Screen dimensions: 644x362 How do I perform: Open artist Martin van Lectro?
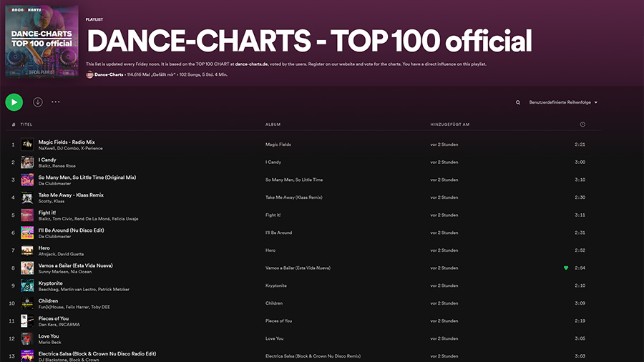[77, 290]
